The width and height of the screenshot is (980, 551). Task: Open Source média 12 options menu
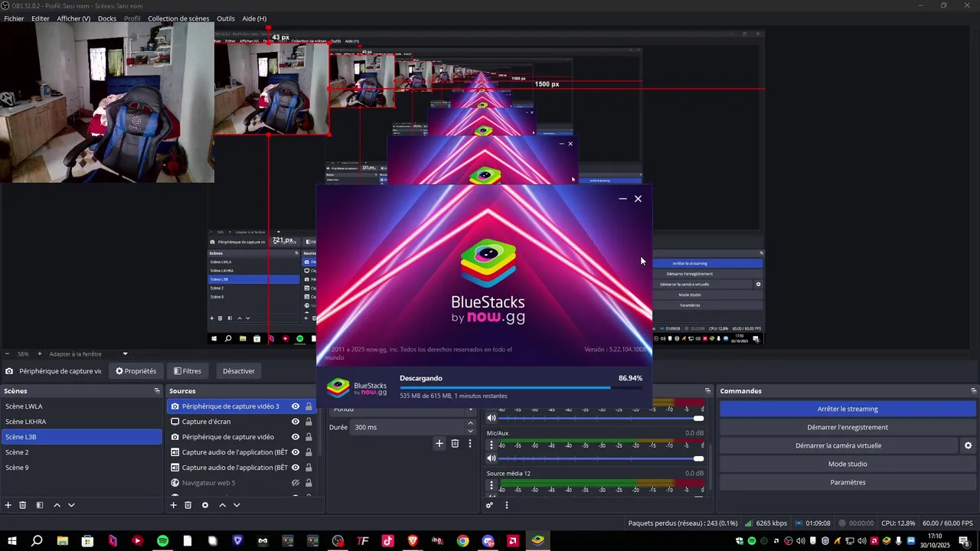pos(492,485)
